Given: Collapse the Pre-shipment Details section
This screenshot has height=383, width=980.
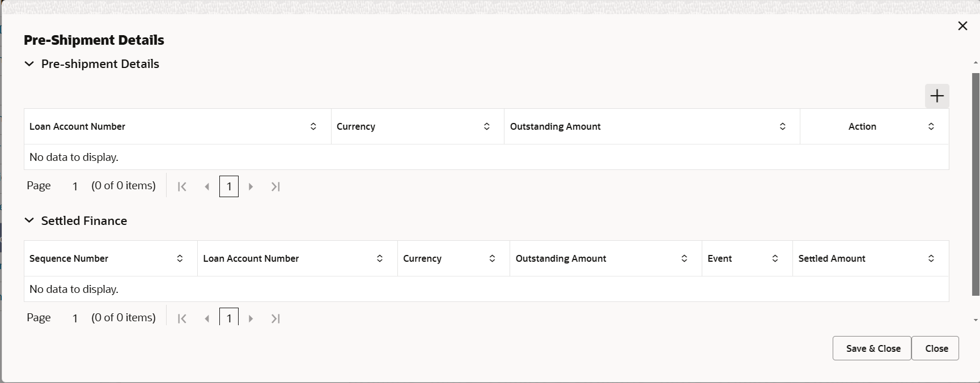Looking at the screenshot, I should coord(29,64).
